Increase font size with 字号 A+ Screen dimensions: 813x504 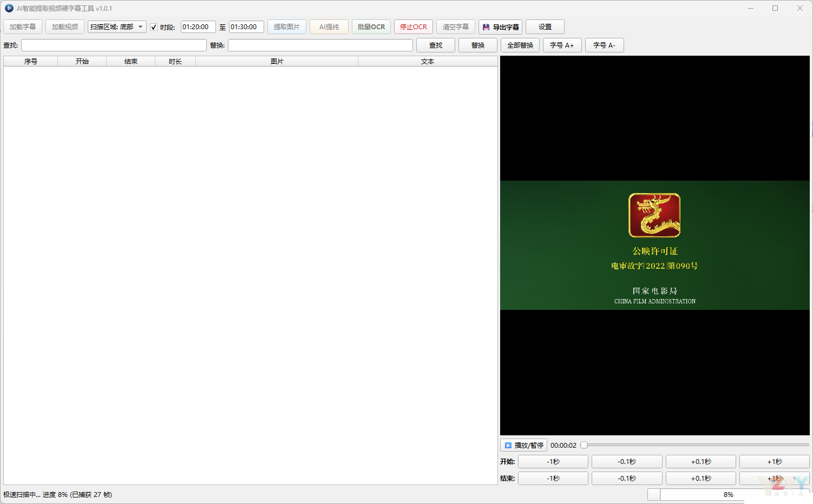tap(562, 45)
